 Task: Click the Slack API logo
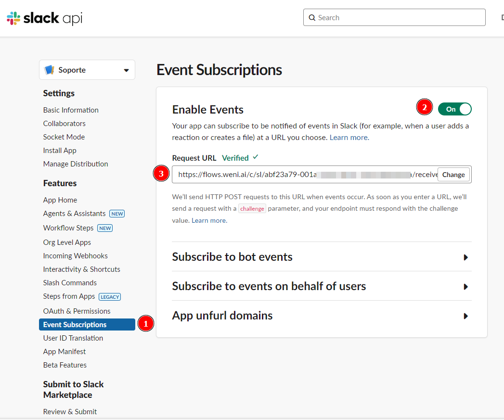[44, 18]
